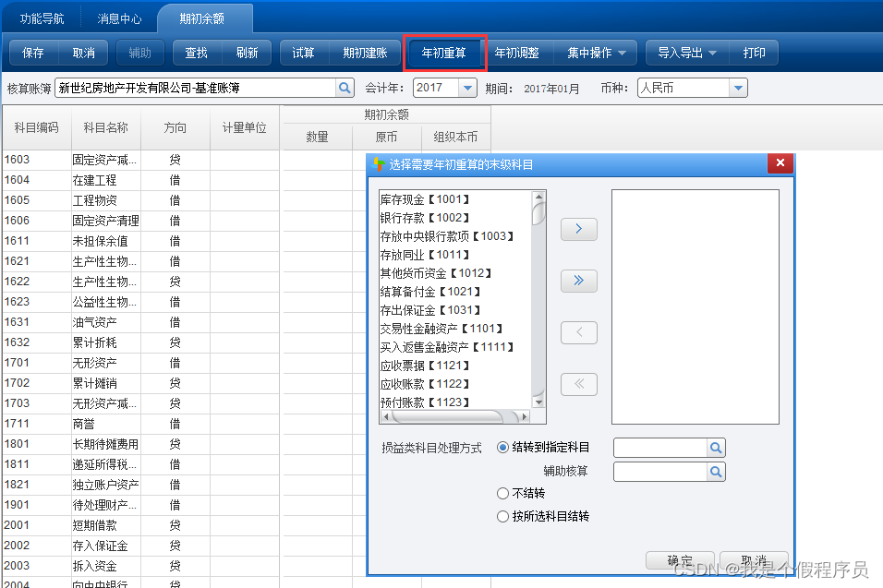The image size is (883, 588).
Task: Move selected account back with left arrow
Action: tap(578, 332)
